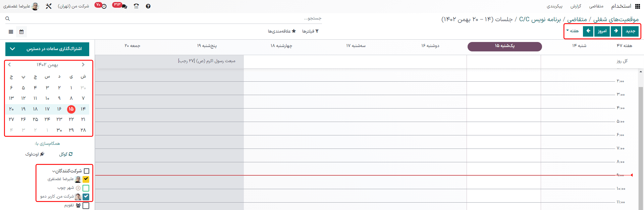
Task: Open the messages chat icon
Action: (x=124, y=6)
